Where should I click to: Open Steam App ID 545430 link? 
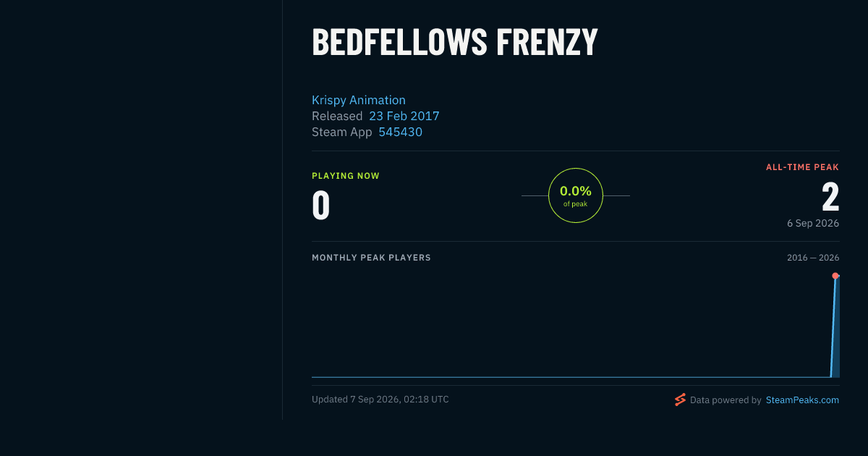pos(401,132)
